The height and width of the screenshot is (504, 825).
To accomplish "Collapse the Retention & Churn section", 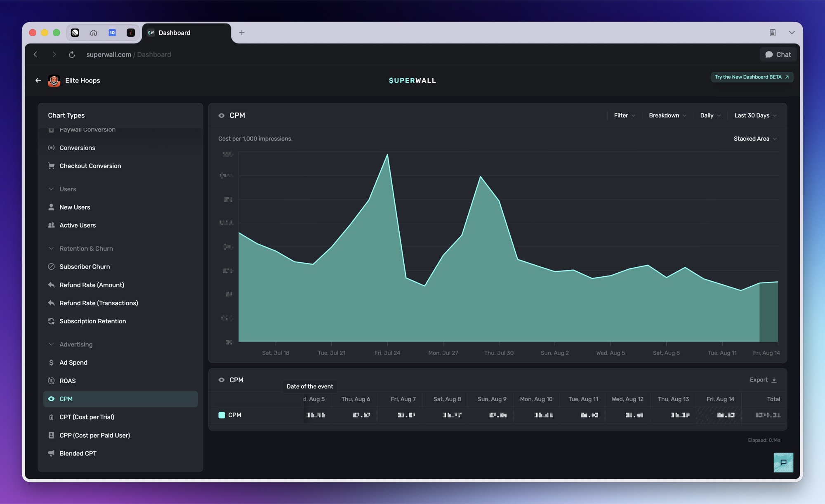I will (51, 248).
